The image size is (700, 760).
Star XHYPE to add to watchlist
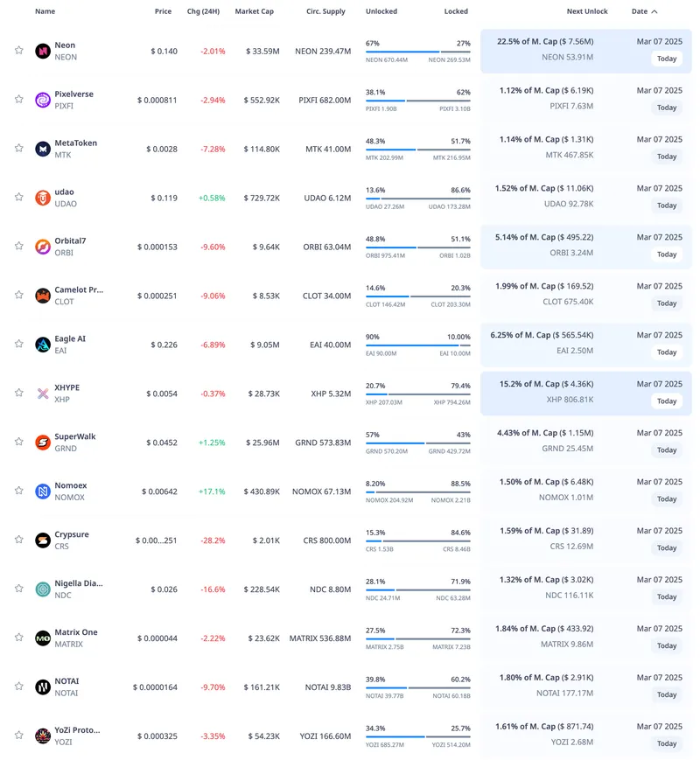(x=18, y=394)
